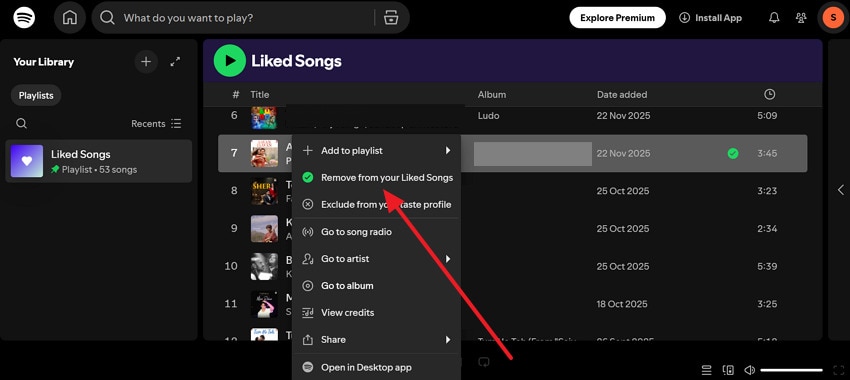Click green liked checkmark on track 7
This screenshot has width=850, height=380.
[732, 153]
